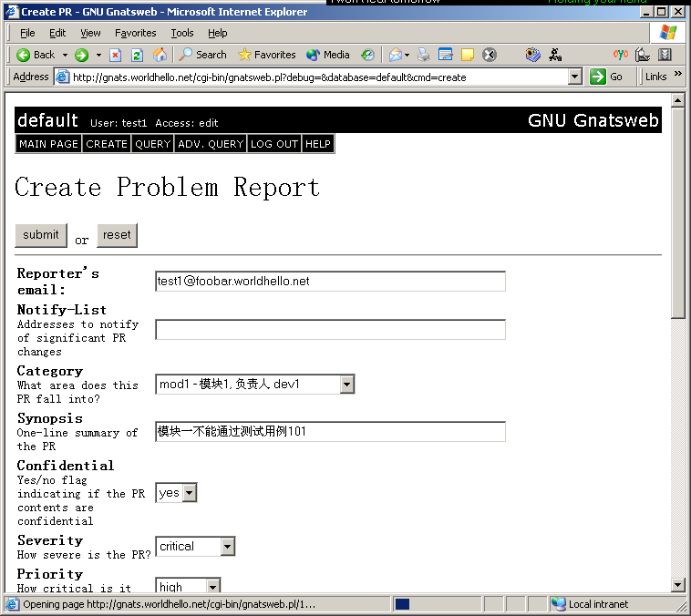691x616 pixels.
Task: Open the Favorites menu
Action: 135,33
